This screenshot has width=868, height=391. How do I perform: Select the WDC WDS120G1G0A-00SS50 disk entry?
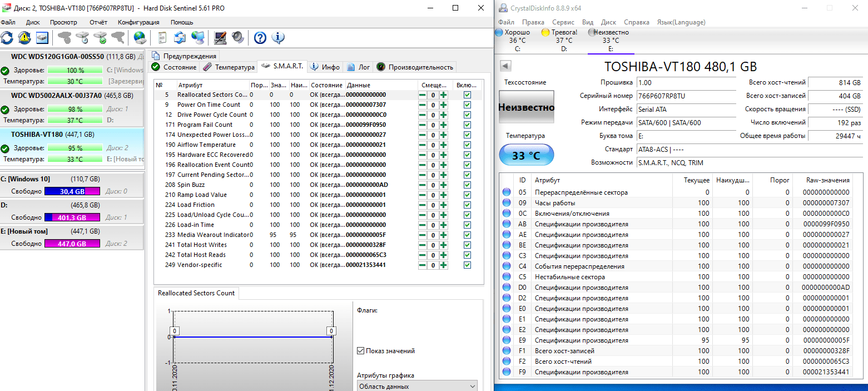tap(72, 69)
